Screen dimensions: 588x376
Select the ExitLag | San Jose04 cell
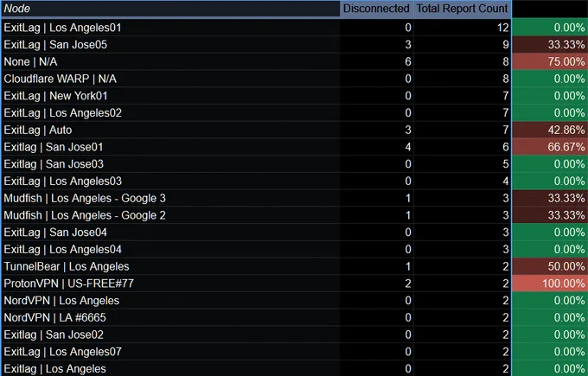(170, 232)
